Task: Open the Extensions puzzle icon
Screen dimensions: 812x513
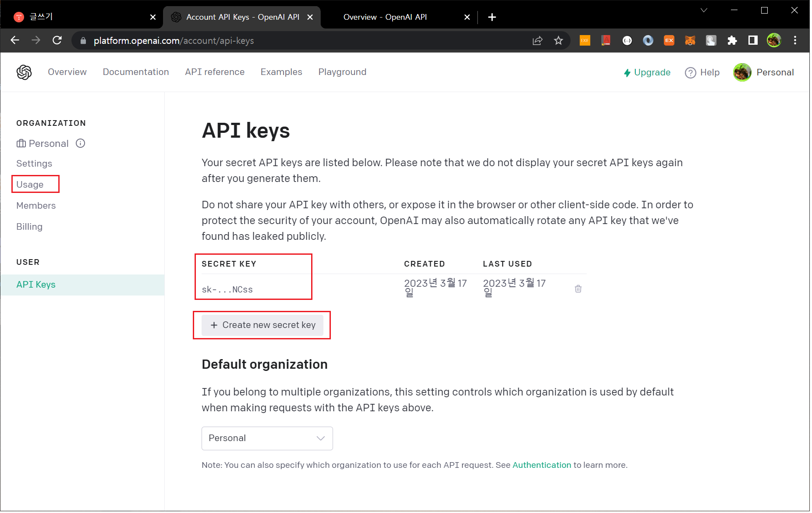Action: click(x=732, y=40)
